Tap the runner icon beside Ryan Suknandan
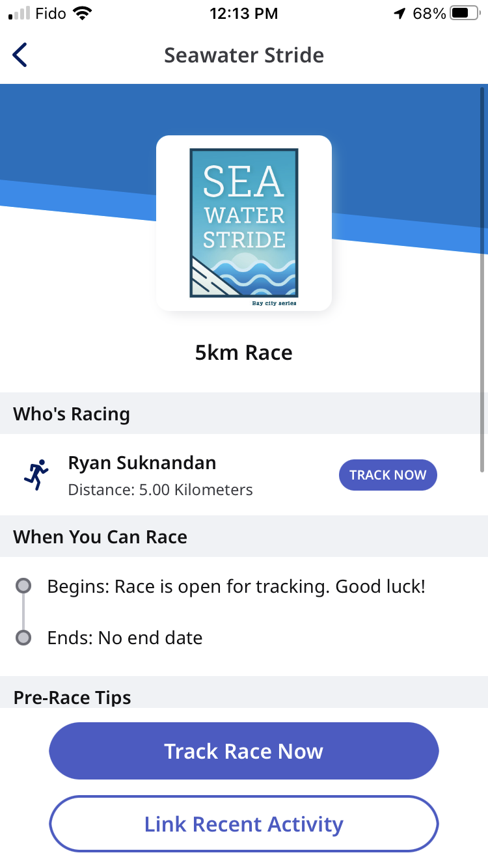Screen dimensions: 488x868 (x=36, y=475)
